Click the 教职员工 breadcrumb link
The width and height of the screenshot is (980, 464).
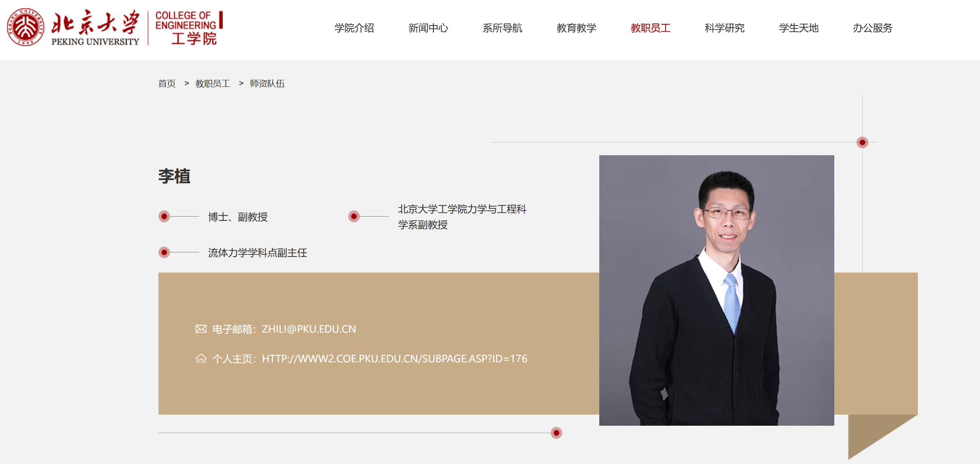212,84
